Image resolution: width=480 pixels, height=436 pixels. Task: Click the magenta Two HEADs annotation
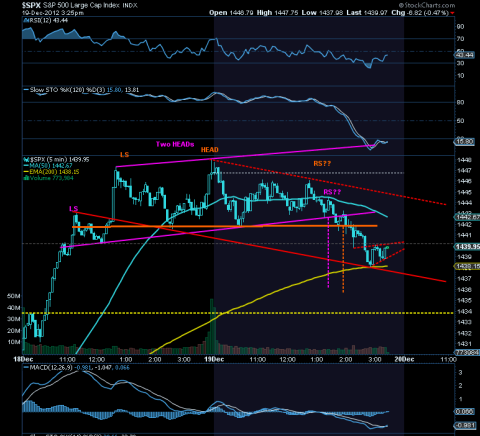(175, 144)
